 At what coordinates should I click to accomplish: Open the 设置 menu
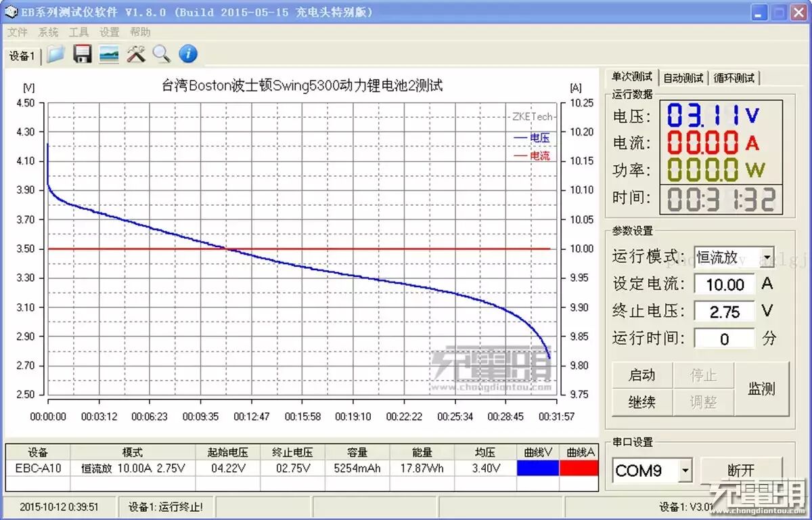pyautogui.click(x=109, y=32)
